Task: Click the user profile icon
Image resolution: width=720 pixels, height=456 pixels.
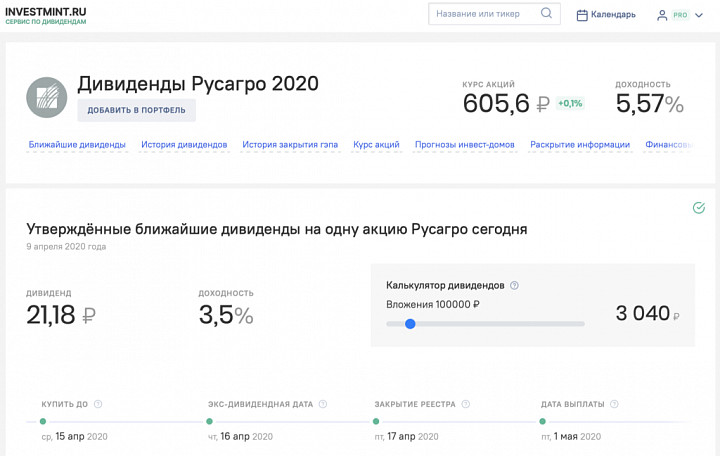Action: tap(662, 15)
